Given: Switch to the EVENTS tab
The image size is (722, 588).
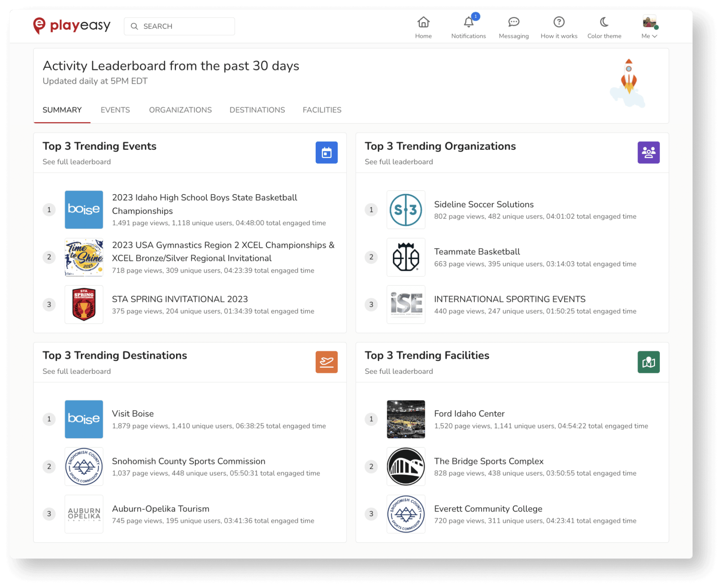Looking at the screenshot, I should 115,110.
